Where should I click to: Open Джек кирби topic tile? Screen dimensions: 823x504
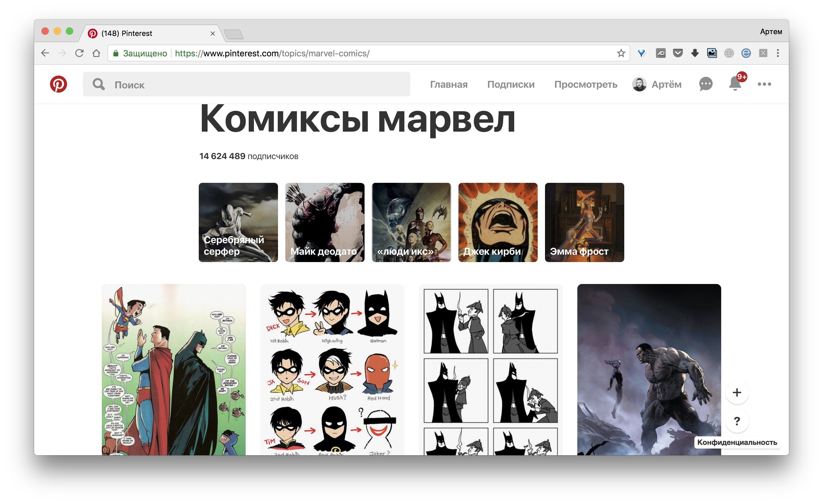pos(498,222)
